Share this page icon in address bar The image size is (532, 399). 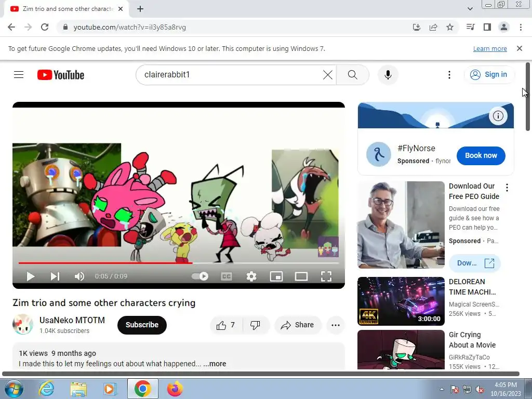coord(433,27)
